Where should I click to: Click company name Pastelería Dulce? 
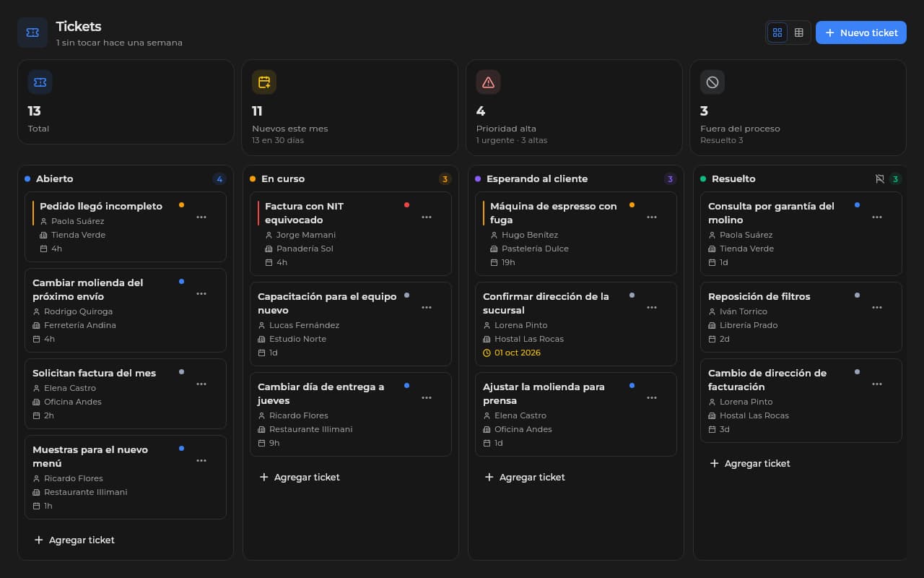point(535,249)
